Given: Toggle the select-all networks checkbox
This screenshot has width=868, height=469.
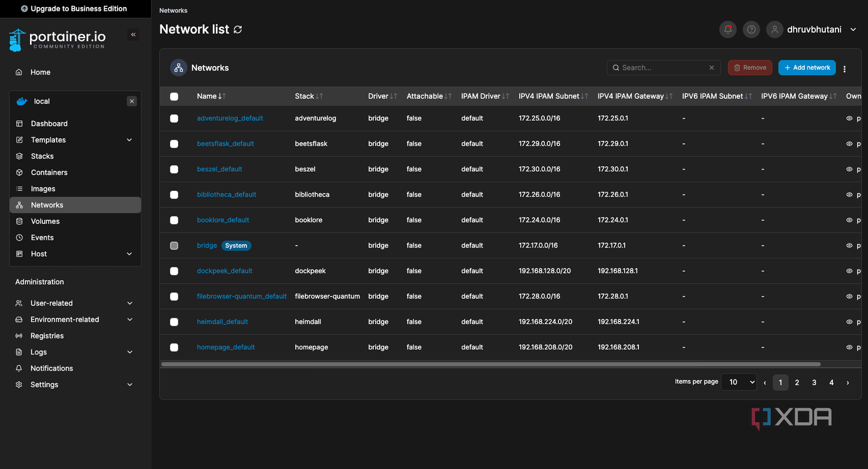Looking at the screenshot, I should [174, 97].
